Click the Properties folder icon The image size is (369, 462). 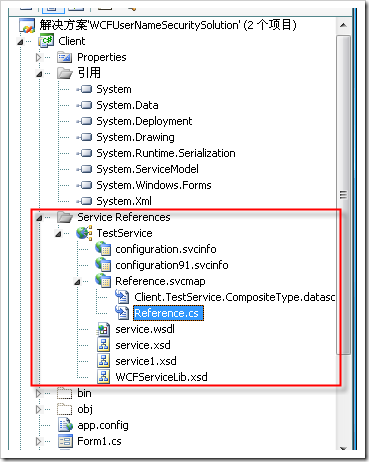pos(65,57)
